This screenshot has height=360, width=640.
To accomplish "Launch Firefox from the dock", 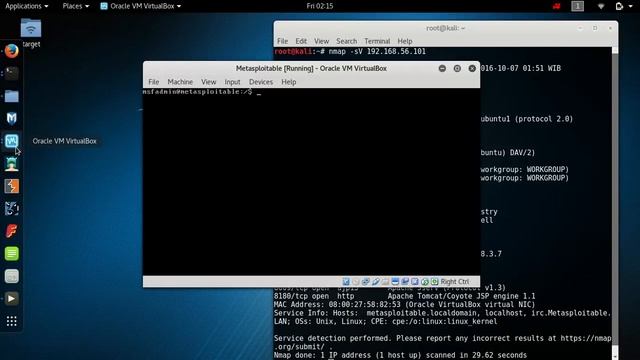I will pos(11,51).
